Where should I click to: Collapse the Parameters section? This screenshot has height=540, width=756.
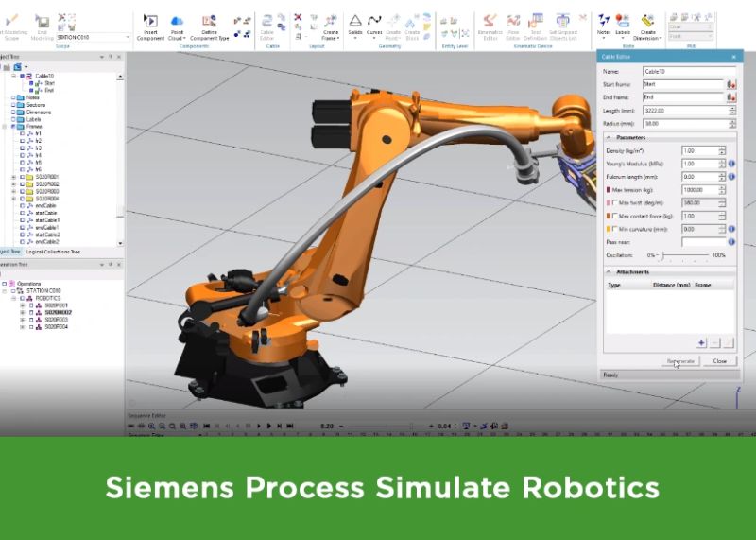[x=609, y=137]
